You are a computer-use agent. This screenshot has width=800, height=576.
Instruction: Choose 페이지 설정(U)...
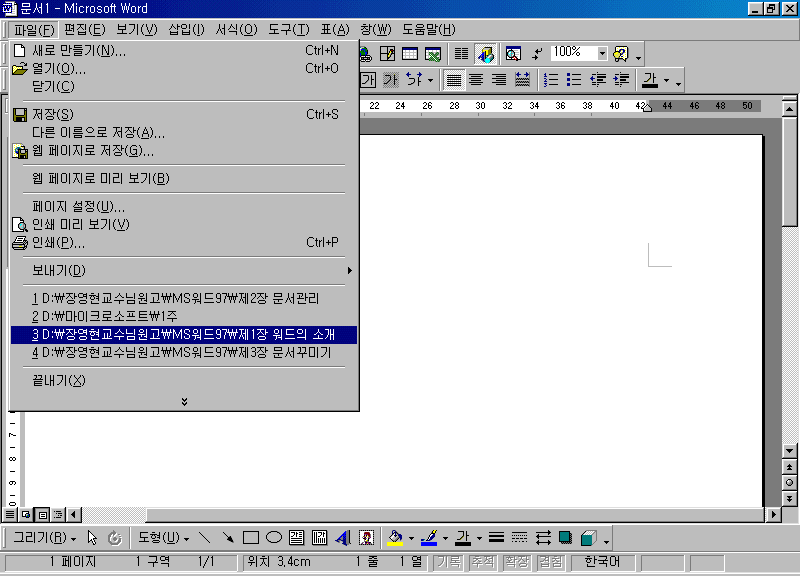(184, 207)
